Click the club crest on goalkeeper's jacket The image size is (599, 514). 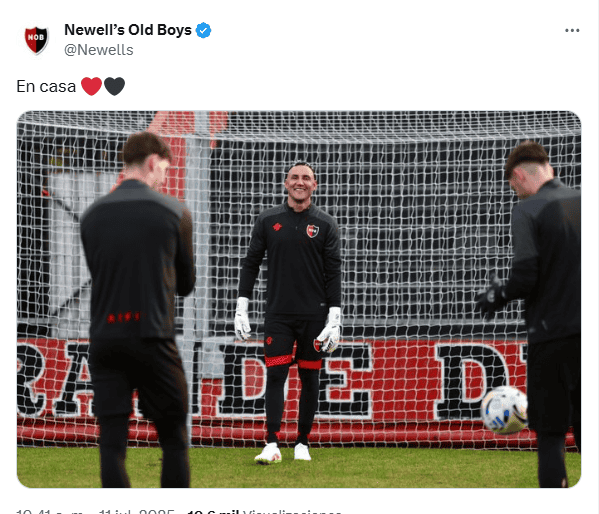[x=312, y=231]
